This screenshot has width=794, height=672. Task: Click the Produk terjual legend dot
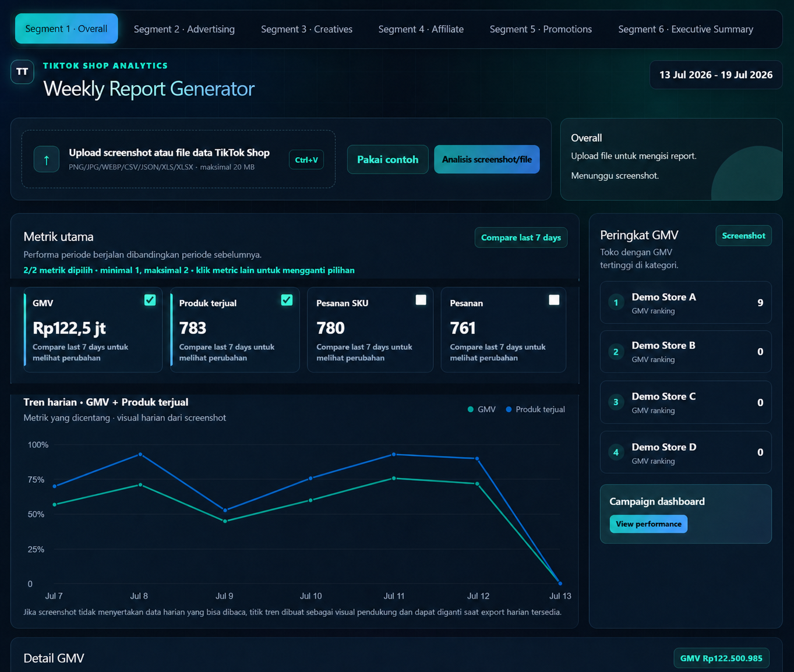[509, 409]
